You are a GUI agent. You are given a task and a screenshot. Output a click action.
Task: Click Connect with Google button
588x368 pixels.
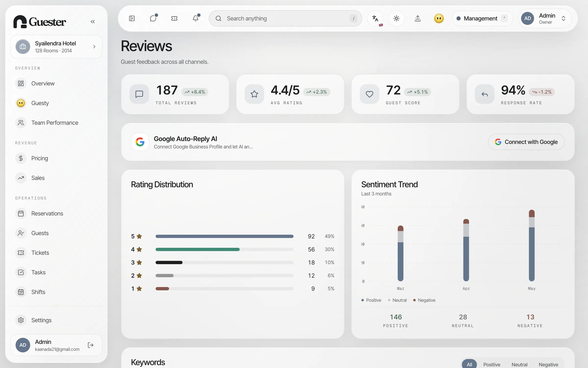click(x=526, y=142)
